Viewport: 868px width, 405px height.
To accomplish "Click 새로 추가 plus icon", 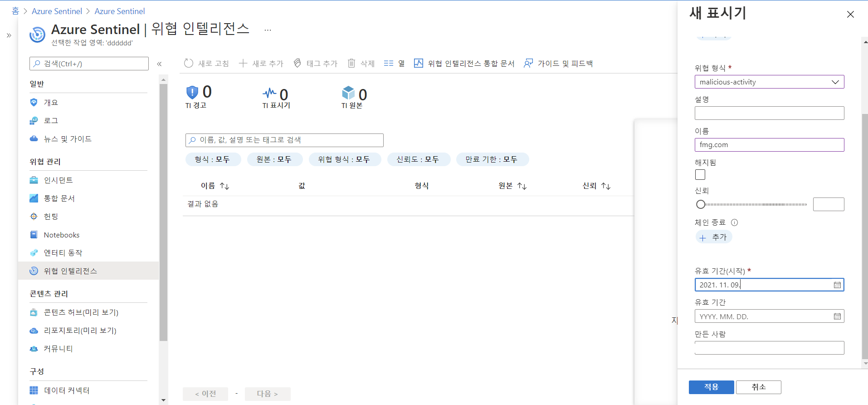I will [243, 64].
